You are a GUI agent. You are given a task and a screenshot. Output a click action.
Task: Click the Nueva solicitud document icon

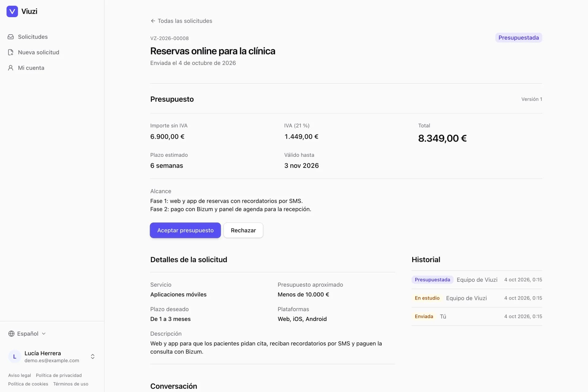point(11,52)
